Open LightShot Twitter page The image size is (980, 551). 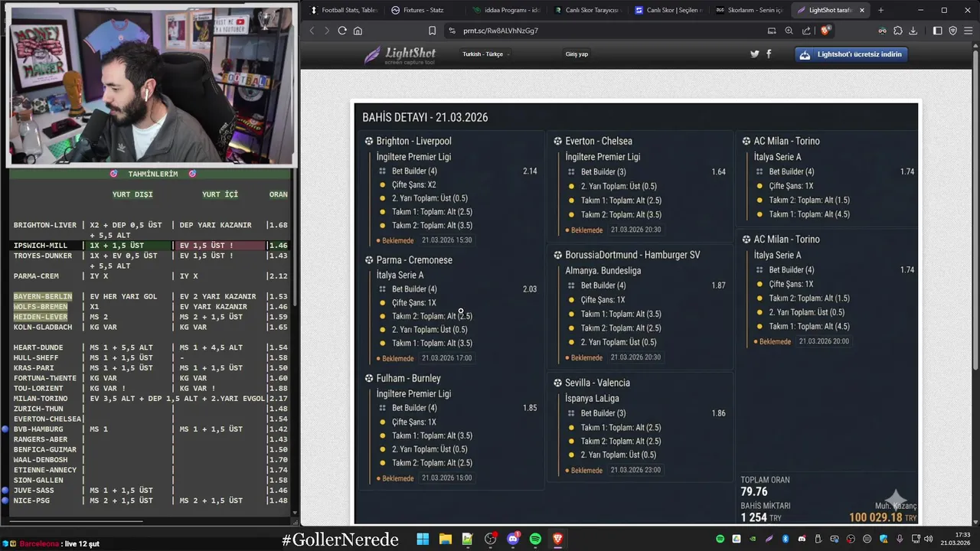click(x=755, y=54)
